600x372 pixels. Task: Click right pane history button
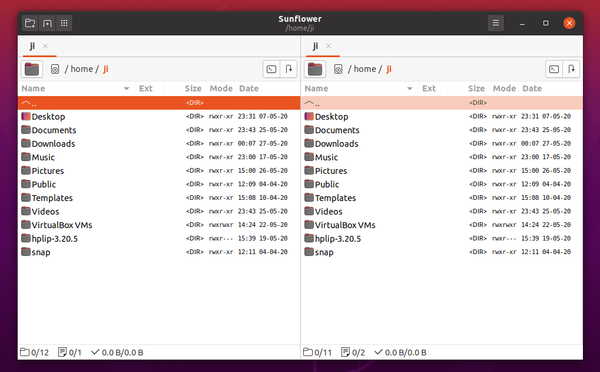571,69
